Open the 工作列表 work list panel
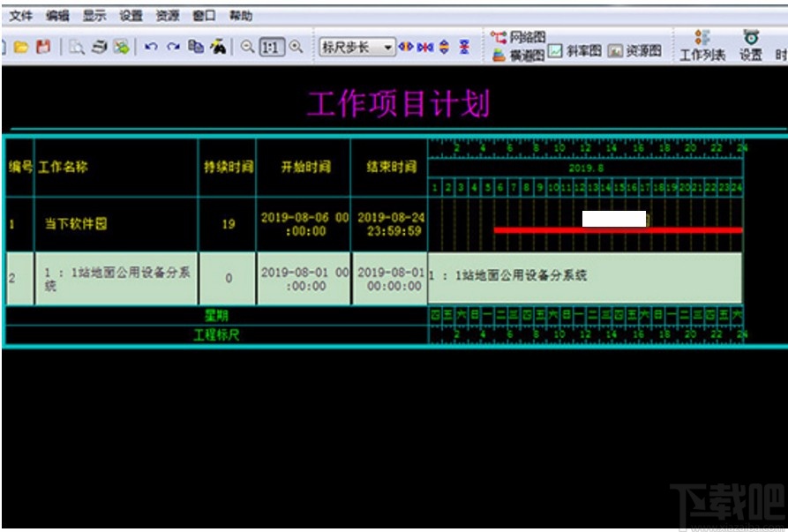This screenshot has height=532, width=788. coord(703,44)
